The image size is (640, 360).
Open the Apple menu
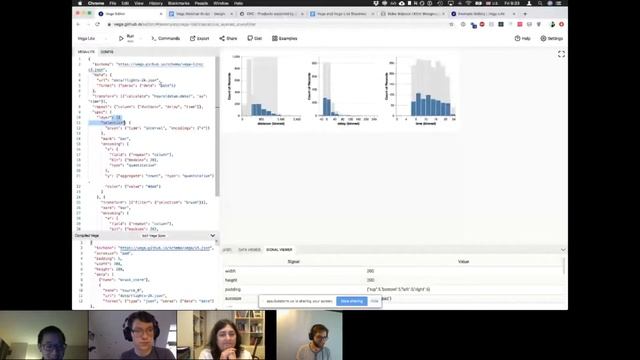click(x=80, y=3)
